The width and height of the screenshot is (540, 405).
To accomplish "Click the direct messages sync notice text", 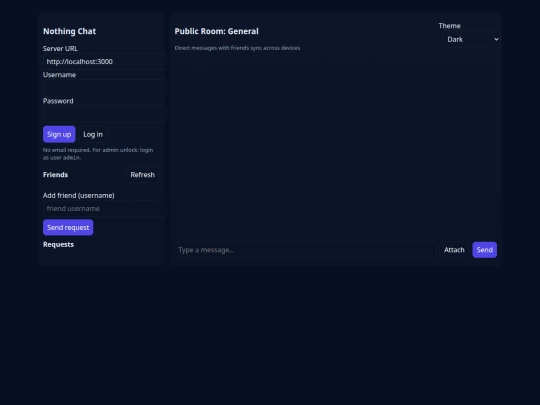I will tap(237, 48).
